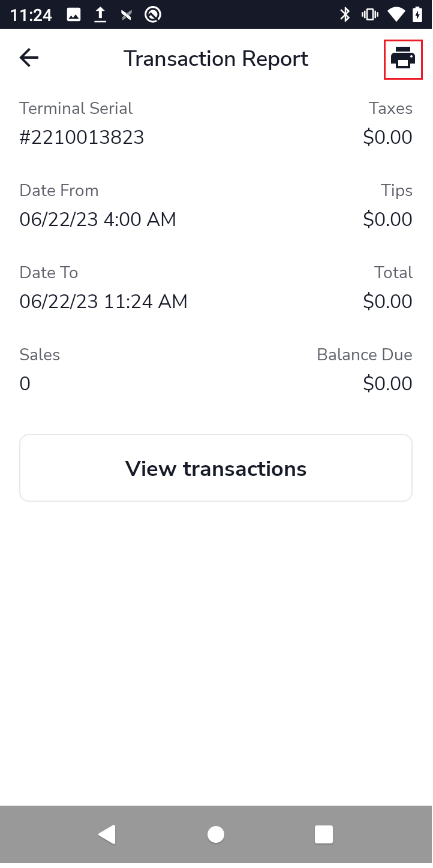Tap the status bar clock
Viewport: 433px width, 868px height.
(31, 14)
